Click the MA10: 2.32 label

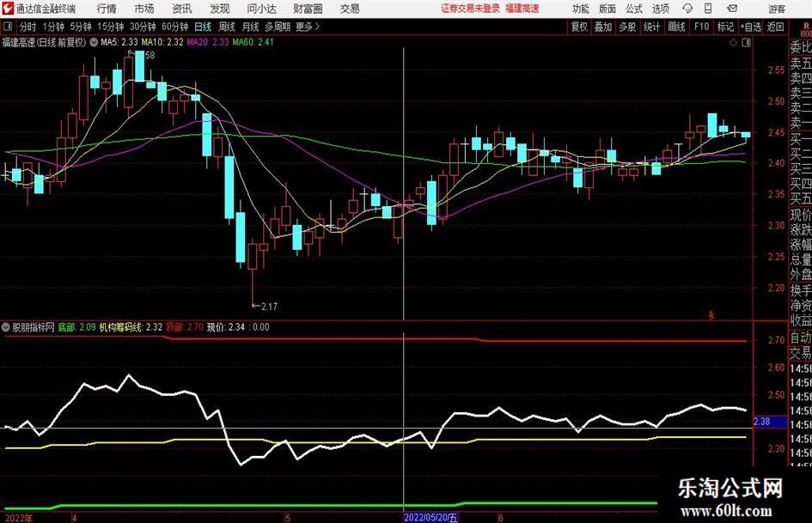162,42
